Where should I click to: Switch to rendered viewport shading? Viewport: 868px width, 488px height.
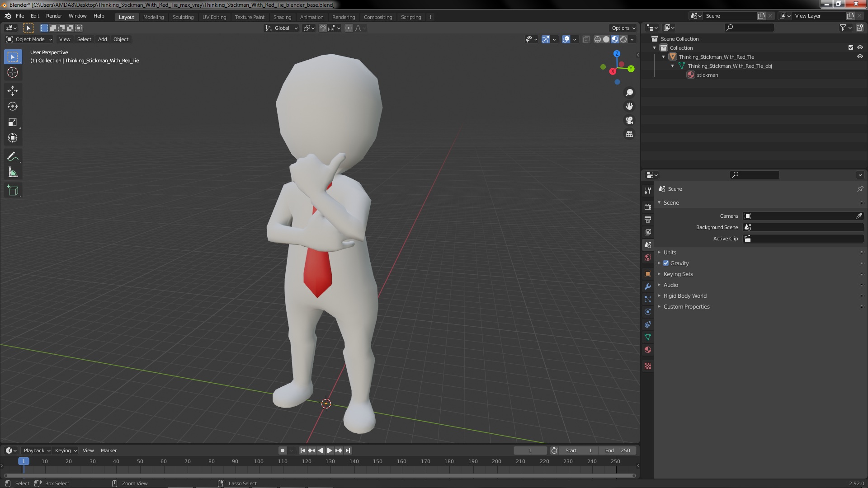(x=623, y=39)
